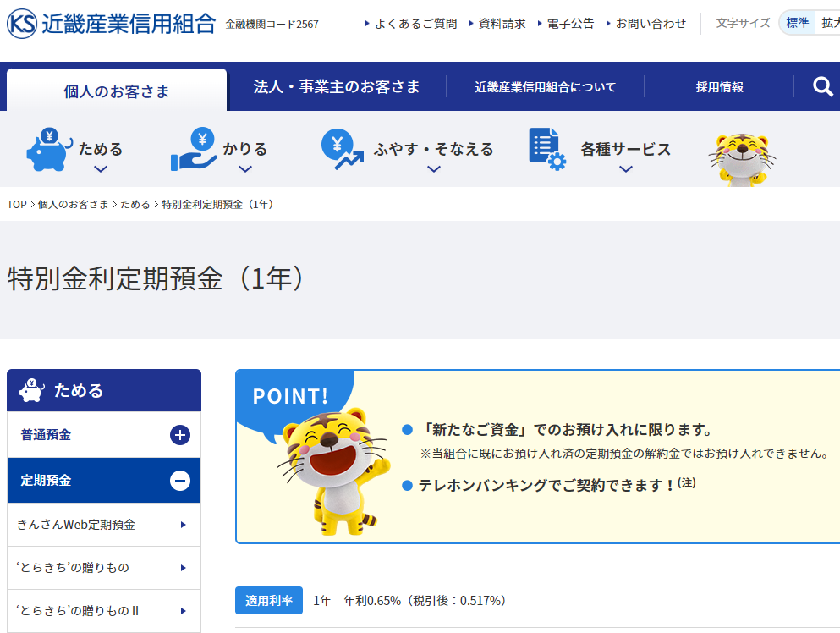The width and height of the screenshot is (840, 633).
Task: Click 年利0.65%（税引後：0.517%）text
Action: tap(425, 601)
